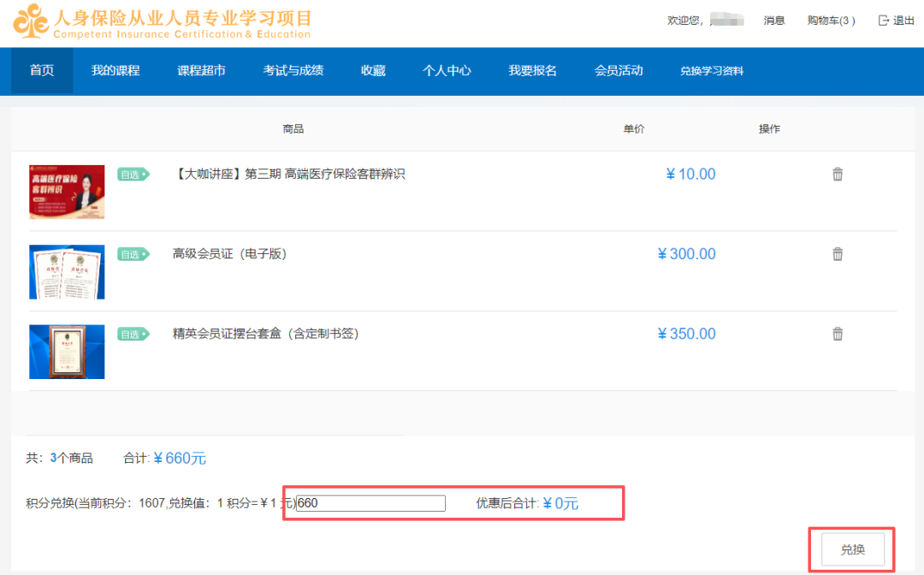Click the 消息 messages link
This screenshot has height=575, width=924.
774,21
